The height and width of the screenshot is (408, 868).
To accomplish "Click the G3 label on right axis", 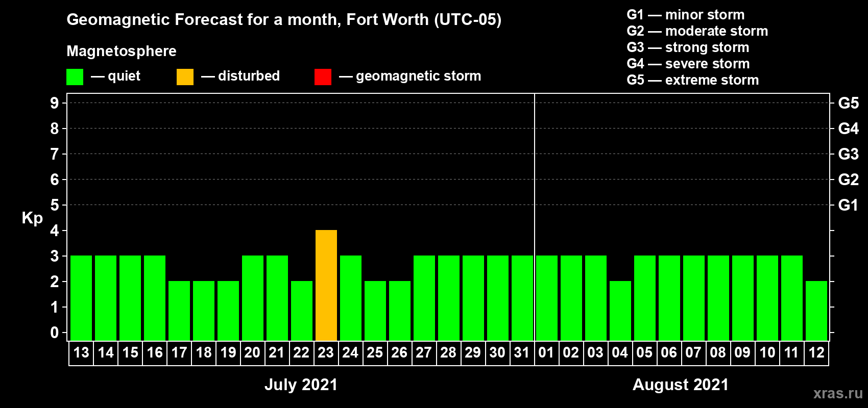I will click(x=849, y=154).
